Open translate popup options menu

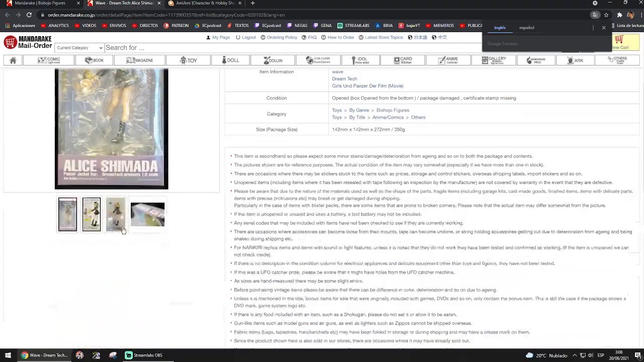click(593, 28)
